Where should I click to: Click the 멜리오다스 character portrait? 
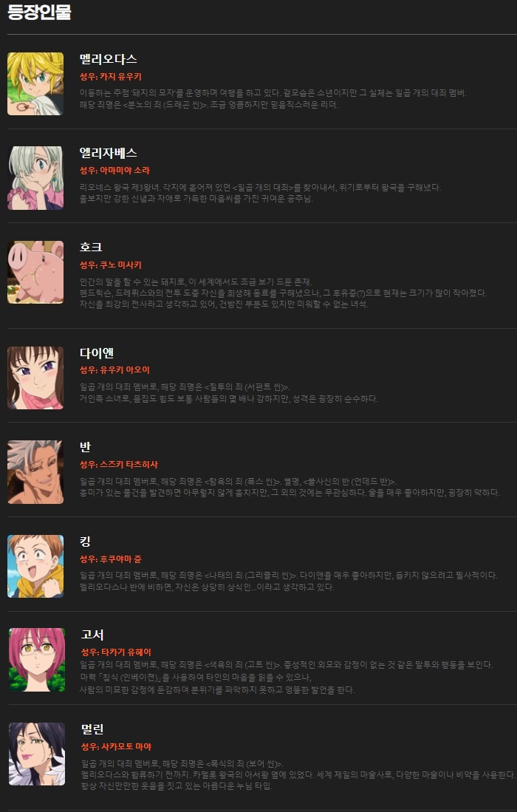35,83
